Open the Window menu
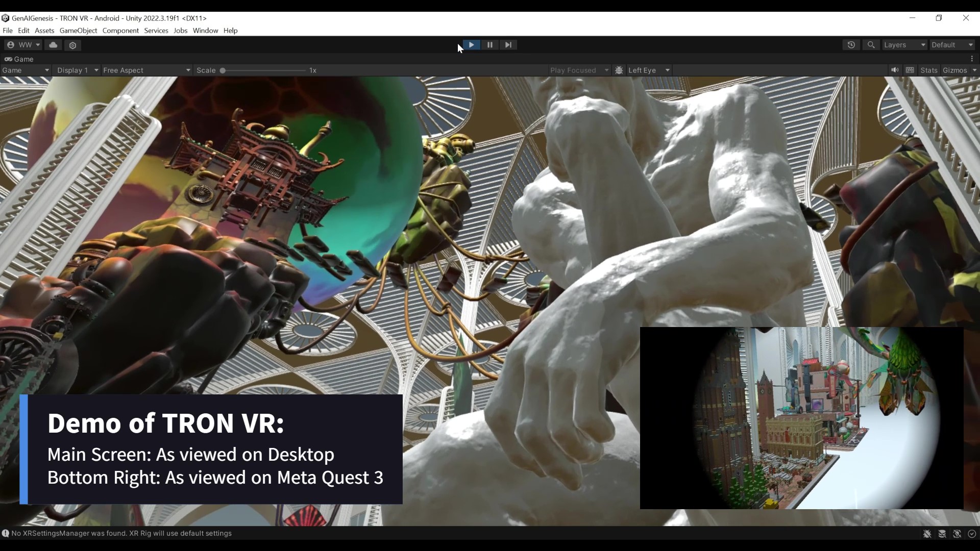The height and width of the screenshot is (551, 980). click(205, 31)
